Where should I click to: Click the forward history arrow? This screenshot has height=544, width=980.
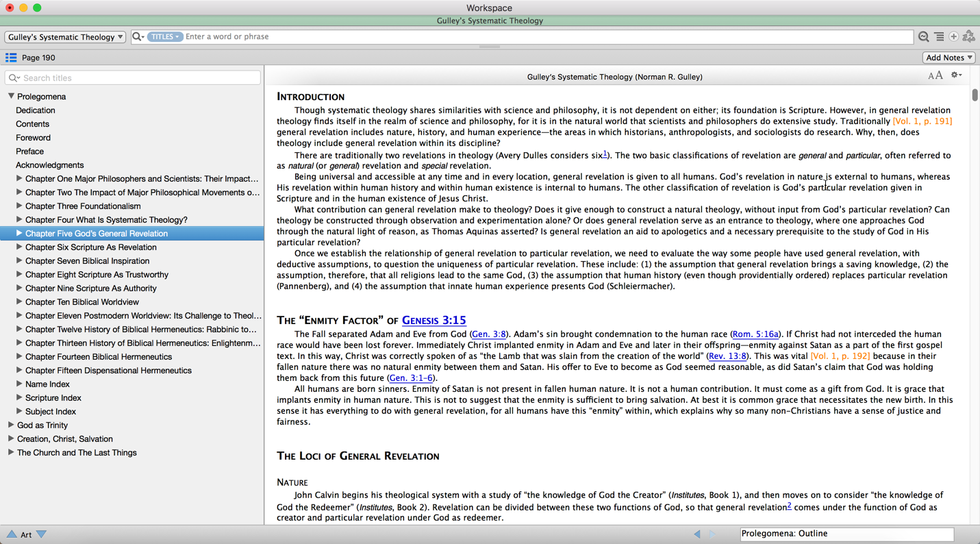tap(713, 534)
